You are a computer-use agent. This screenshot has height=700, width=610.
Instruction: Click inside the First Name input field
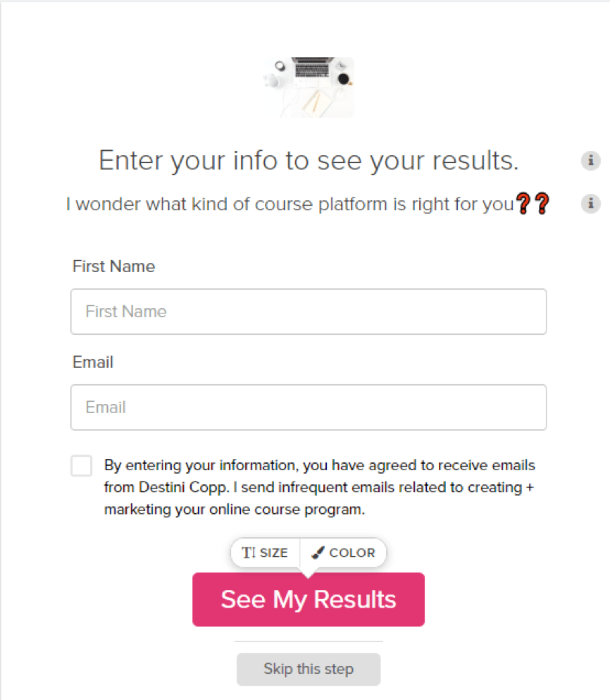pyautogui.click(x=308, y=312)
